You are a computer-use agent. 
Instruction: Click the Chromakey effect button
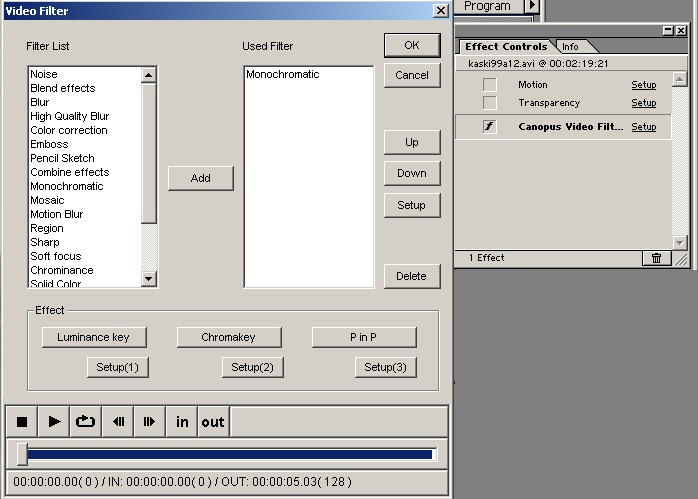coord(229,337)
